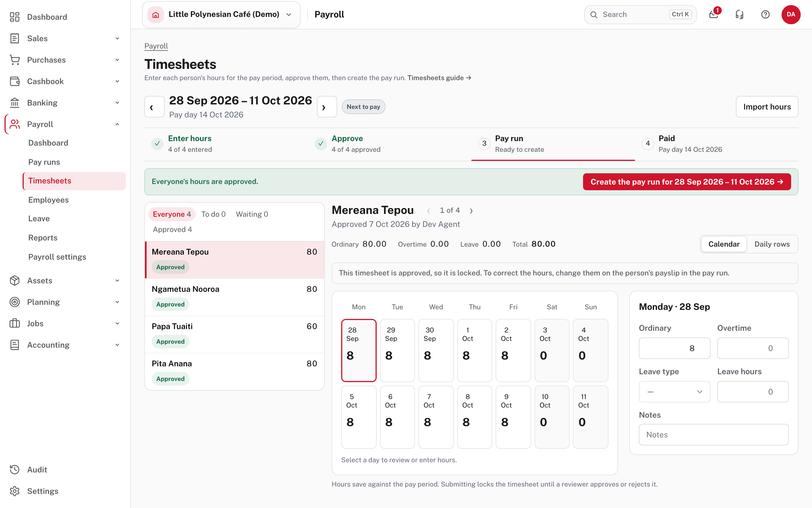
Task: Click the Import hours button
Action: [x=767, y=107]
